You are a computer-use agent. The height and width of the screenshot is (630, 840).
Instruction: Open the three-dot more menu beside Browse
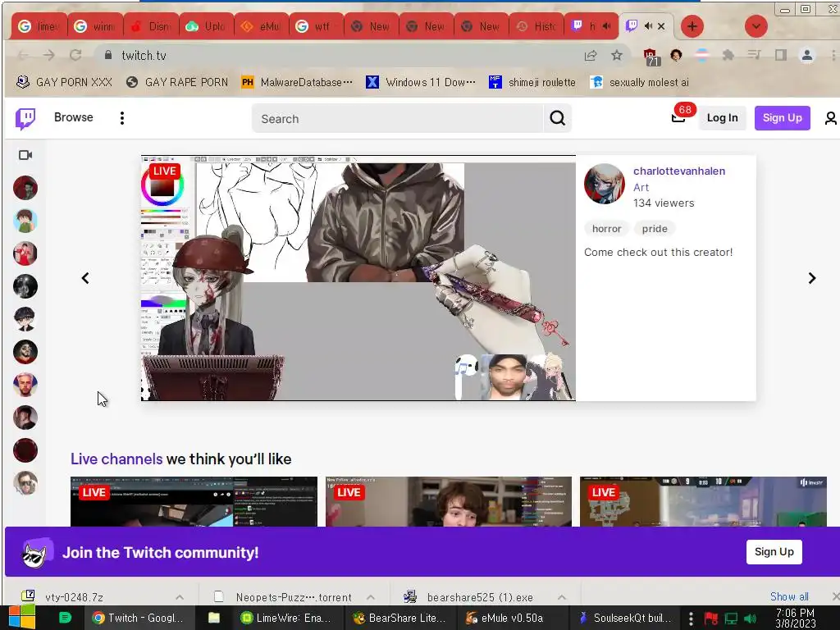[122, 118]
